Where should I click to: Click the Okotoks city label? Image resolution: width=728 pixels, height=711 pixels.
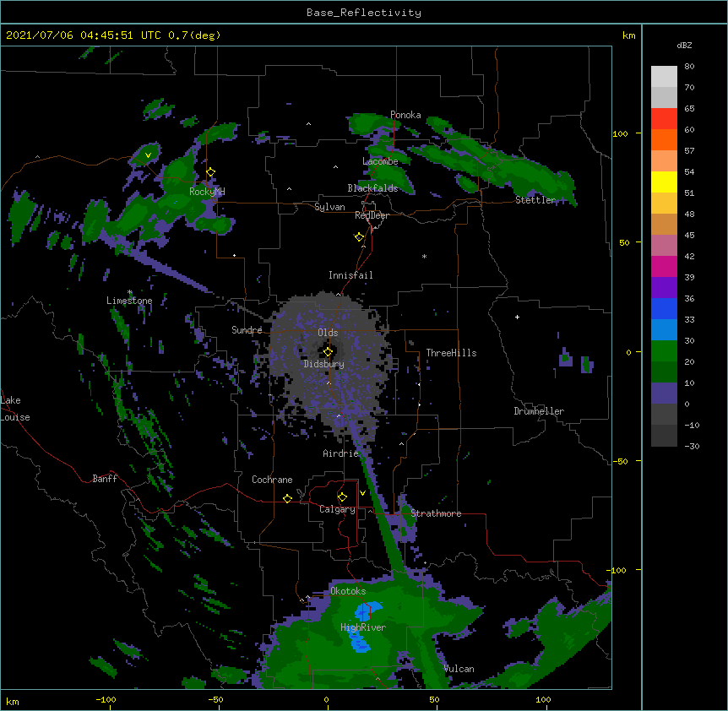[x=348, y=591]
